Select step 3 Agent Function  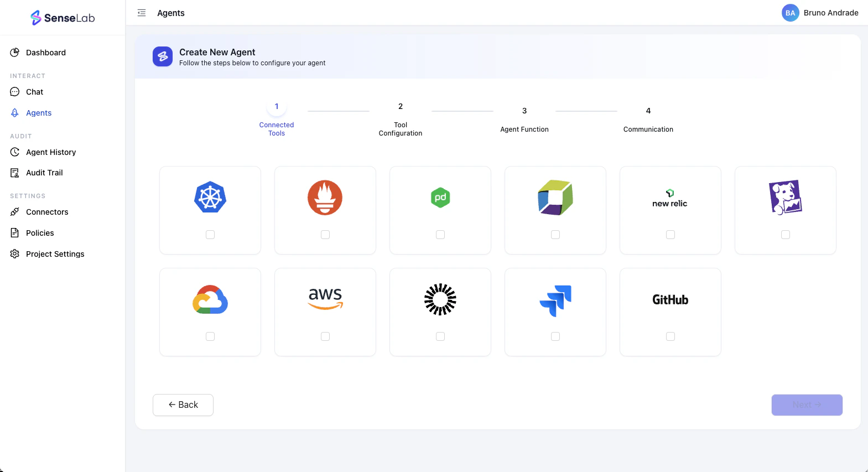(524, 120)
